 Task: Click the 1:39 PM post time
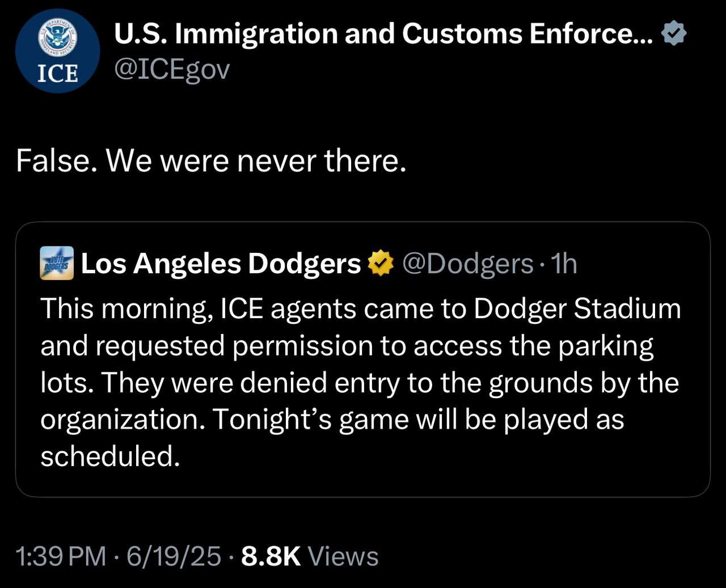(61, 556)
